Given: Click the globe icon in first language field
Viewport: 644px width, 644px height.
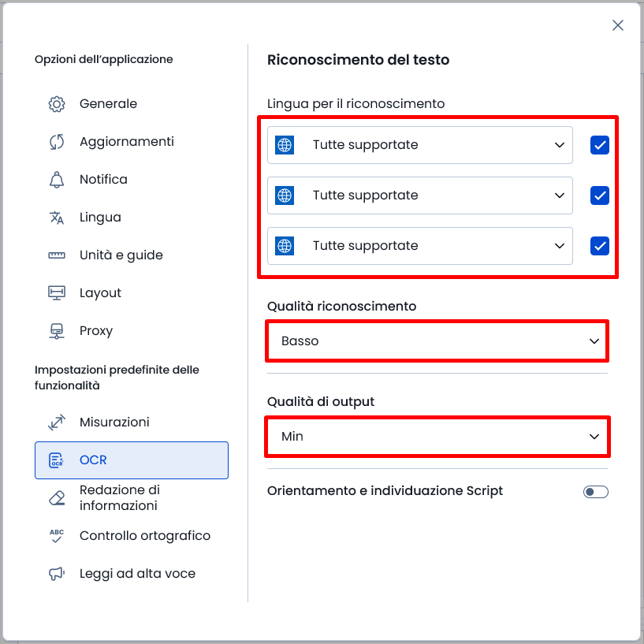Looking at the screenshot, I should (x=285, y=145).
